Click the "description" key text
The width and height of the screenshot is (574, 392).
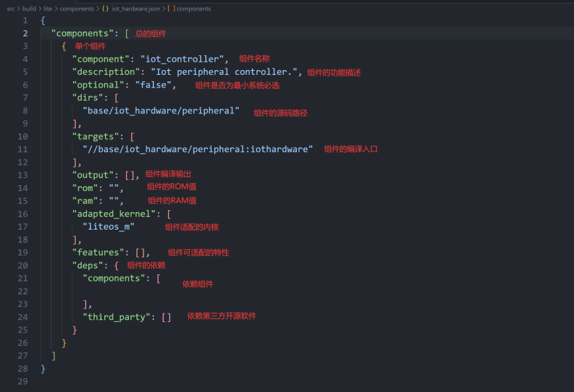point(106,71)
